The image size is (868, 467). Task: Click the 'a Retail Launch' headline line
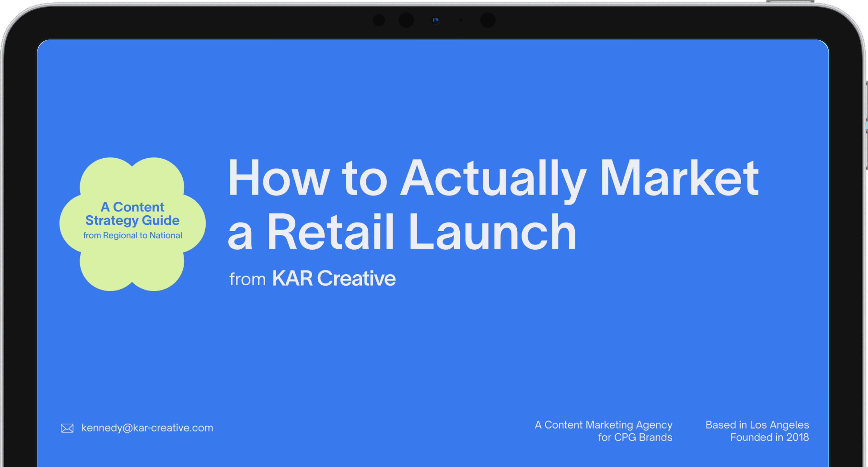[x=402, y=232]
